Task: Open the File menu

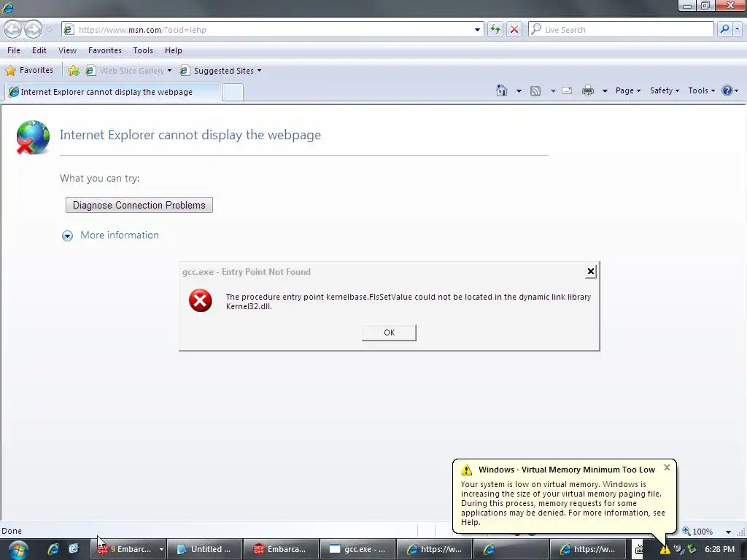Action: [14, 50]
